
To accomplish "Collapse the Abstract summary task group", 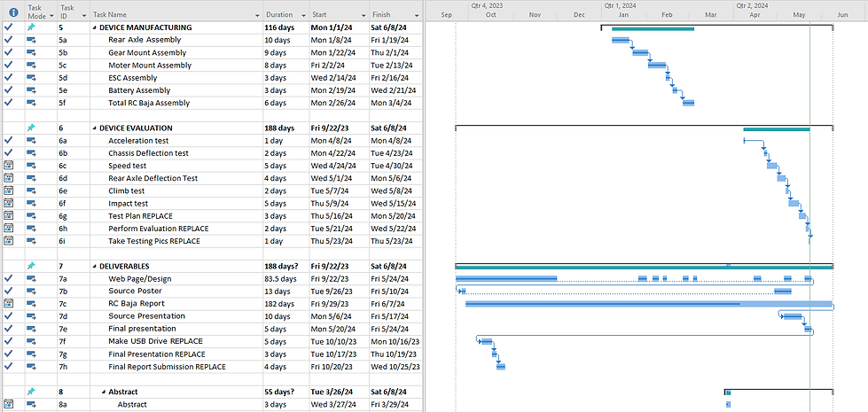I will tap(104, 393).
